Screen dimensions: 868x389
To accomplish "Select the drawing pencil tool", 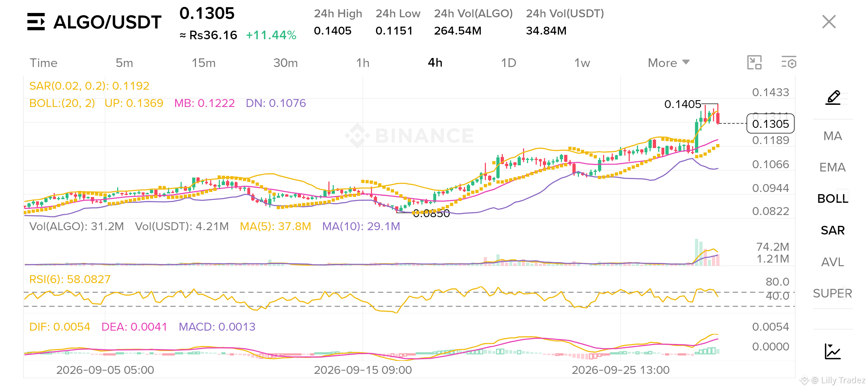I will pyautogui.click(x=833, y=98).
